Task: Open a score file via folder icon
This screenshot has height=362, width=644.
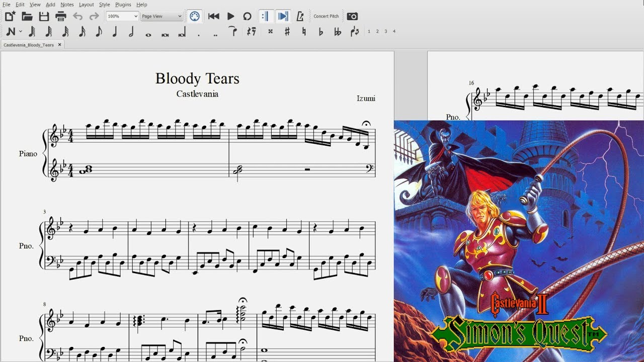Action: (x=27, y=16)
